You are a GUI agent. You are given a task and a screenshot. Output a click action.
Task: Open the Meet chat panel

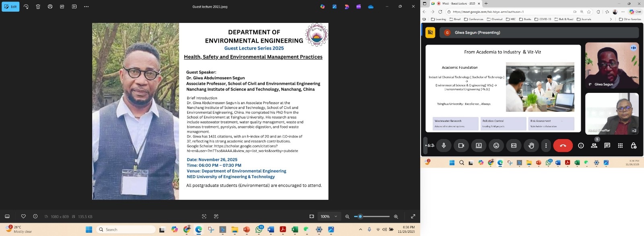tap(607, 146)
